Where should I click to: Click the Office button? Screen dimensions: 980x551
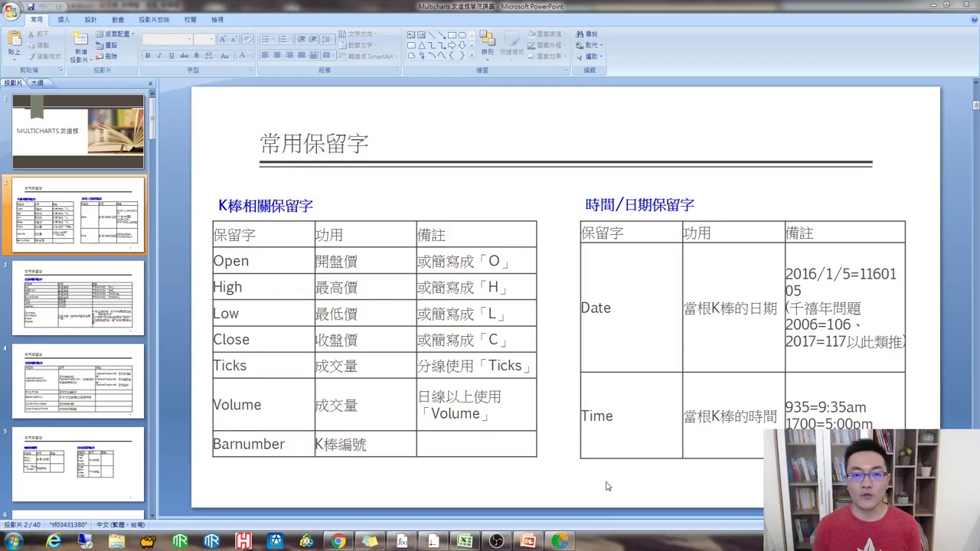click(x=11, y=11)
